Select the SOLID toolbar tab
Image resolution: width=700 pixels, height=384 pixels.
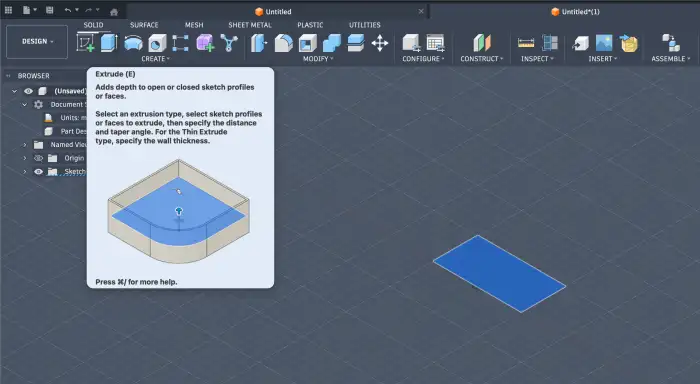[93, 25]
